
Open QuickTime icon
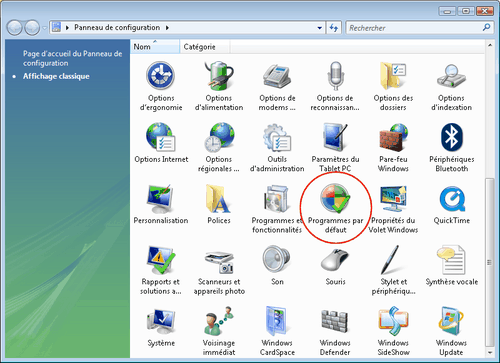click(452, 199)
